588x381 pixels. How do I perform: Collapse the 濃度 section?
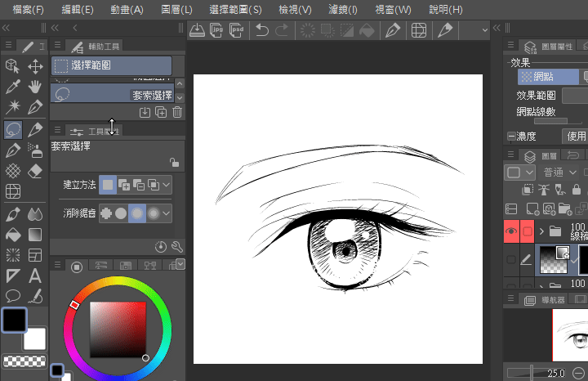tap(510, 136)
